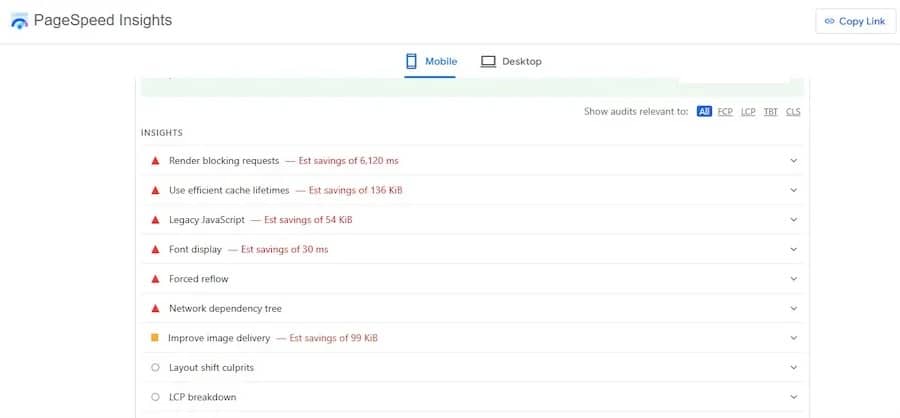Filter audits by LCP

[x=748, y=111]
